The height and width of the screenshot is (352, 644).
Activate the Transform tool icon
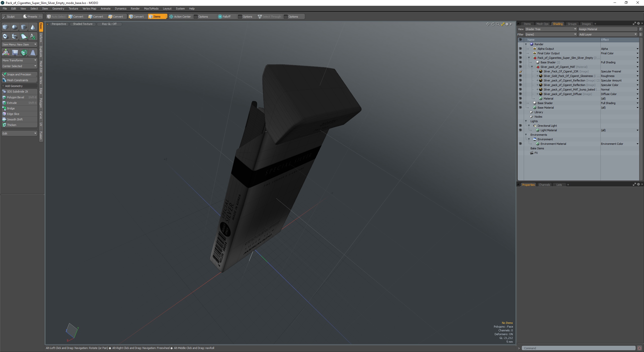pos(6,53)
